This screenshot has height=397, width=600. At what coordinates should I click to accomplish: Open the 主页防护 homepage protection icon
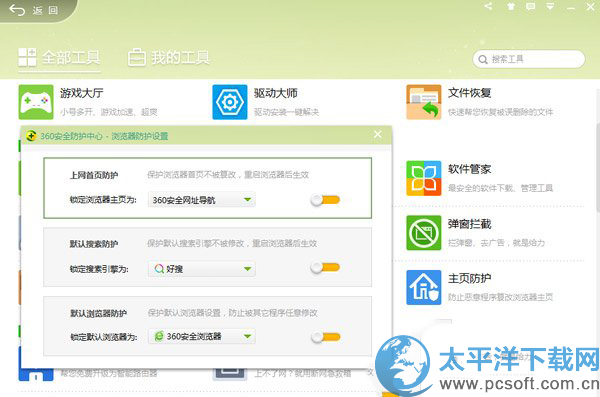(424, 287)
